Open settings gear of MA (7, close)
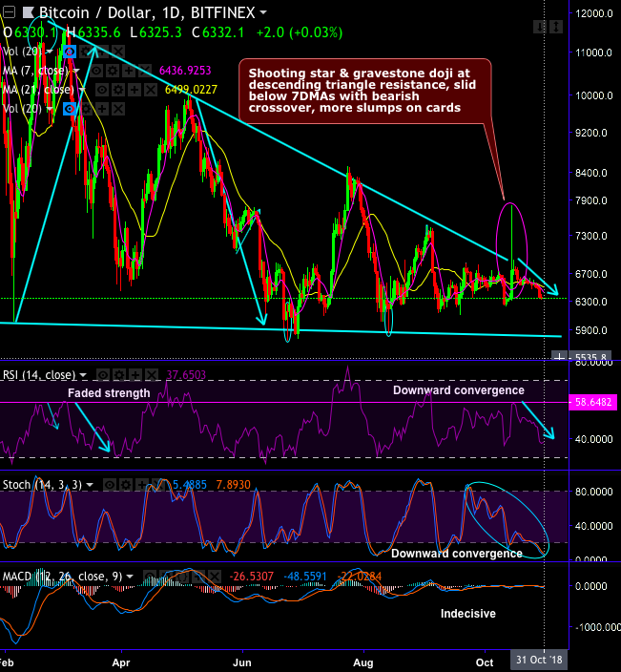621x672 pixels. pyautogui.click(x=113, y=71)
